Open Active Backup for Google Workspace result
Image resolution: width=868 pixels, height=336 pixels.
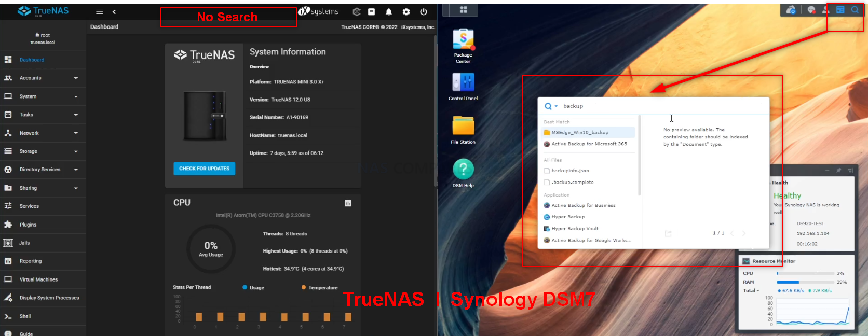[x=588, y=241]
